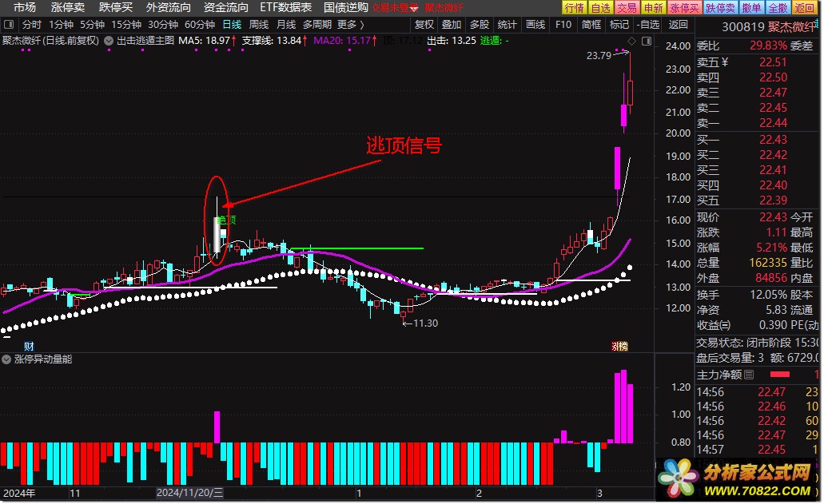Select the 1分钟 period
This screenshot has width=824, height=504.
point(61,25)
